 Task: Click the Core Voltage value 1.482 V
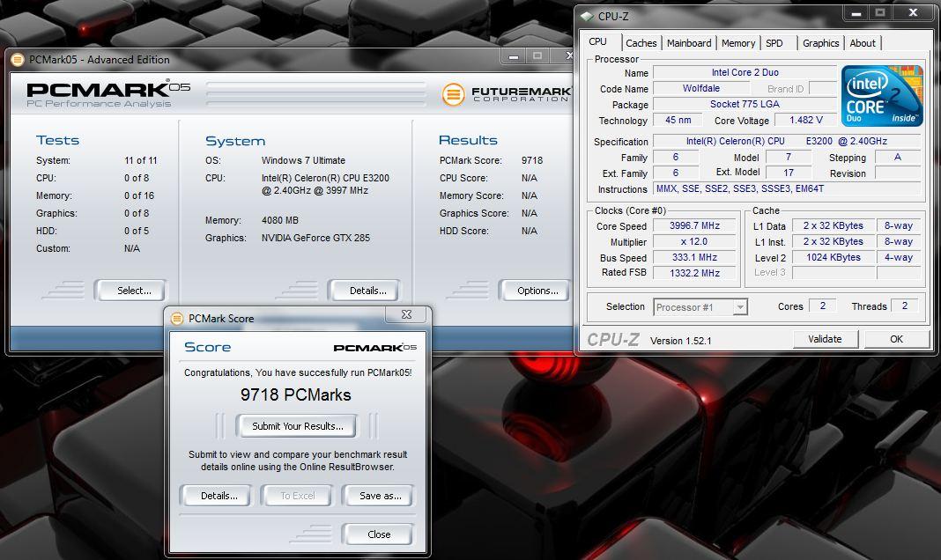[806, 120]
